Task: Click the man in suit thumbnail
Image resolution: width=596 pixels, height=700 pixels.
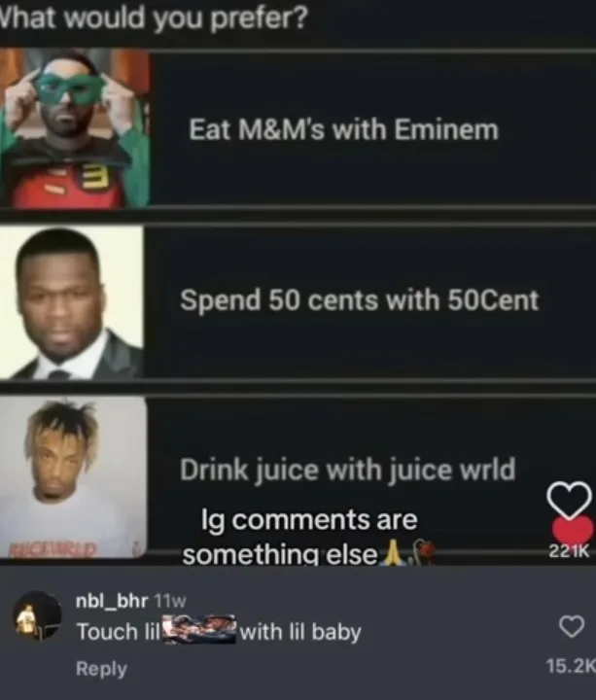Action: [71, 302]
